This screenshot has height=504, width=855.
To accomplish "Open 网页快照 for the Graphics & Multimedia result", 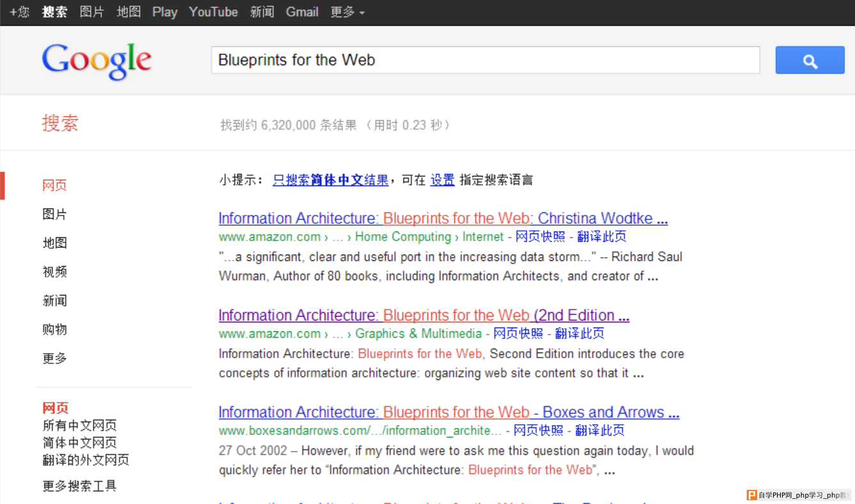I will 518,334.
